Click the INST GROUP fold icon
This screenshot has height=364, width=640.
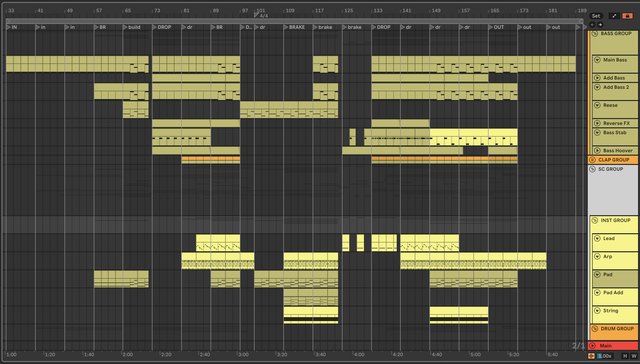(595, 220)
